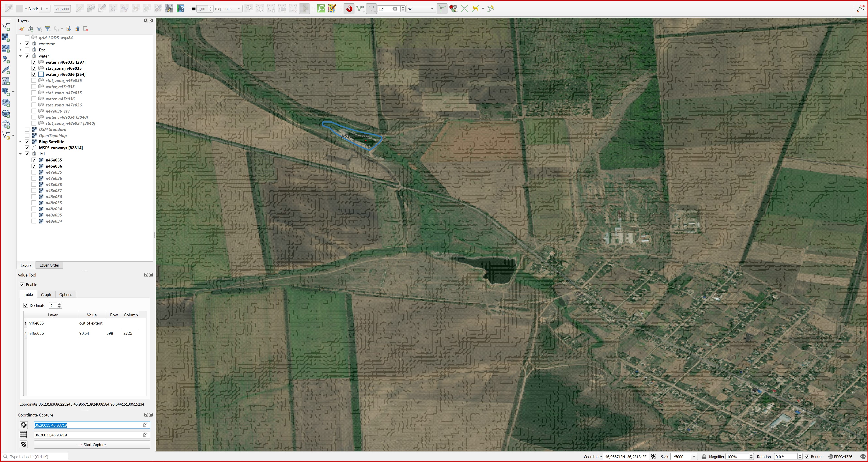Toggle Value Tool Enable checkbox
Viewport: 868px width, 462px height.
[22, 285]
